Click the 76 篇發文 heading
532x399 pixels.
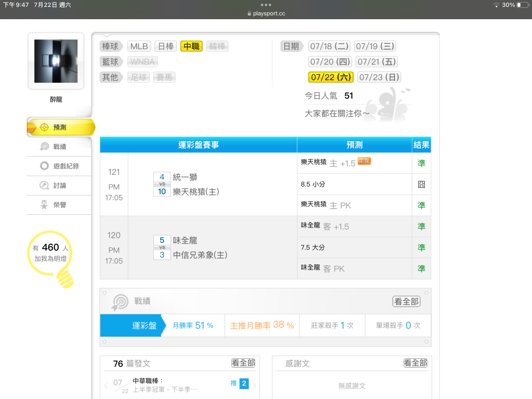(132, 364)
